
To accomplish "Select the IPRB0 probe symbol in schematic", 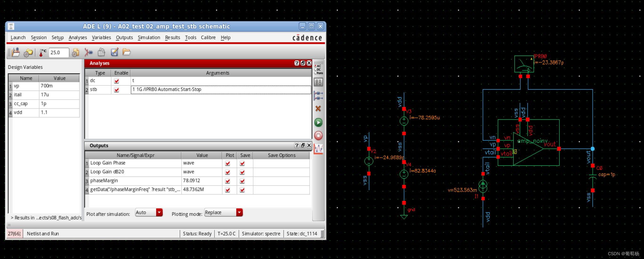I will pyautogui.click(x=524, y=64).
